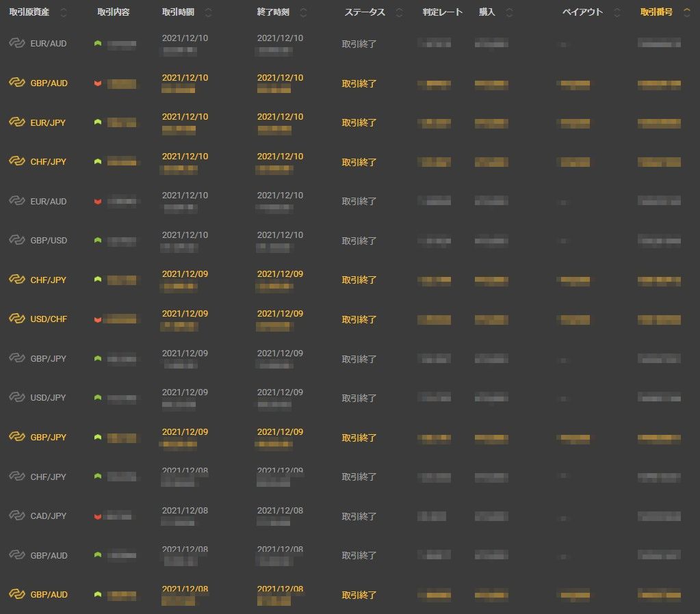The image size is (700, 614).
Task: Click the 取引番号 column header
Action: pos(656,13)
